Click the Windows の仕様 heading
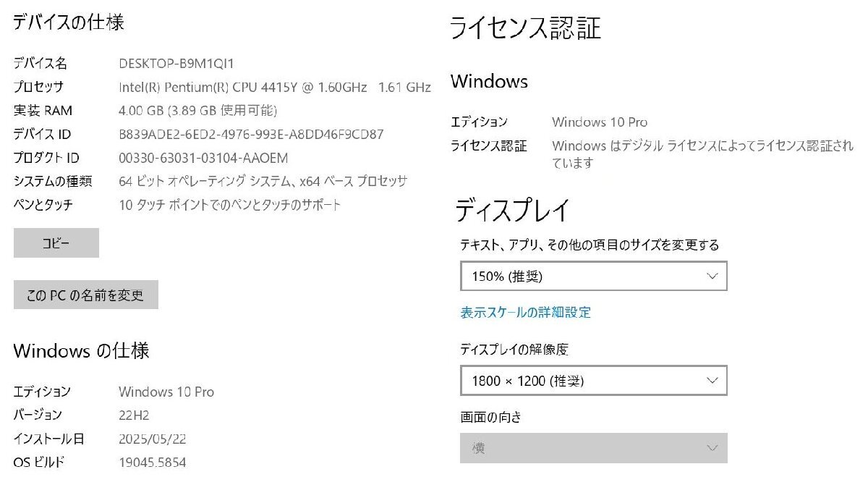Screen dimensions: 868x485 (81, 352)
